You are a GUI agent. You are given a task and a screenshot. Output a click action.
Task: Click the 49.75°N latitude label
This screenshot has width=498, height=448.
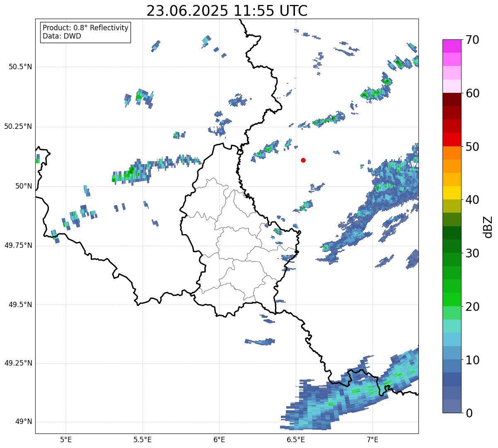point(18,245)
